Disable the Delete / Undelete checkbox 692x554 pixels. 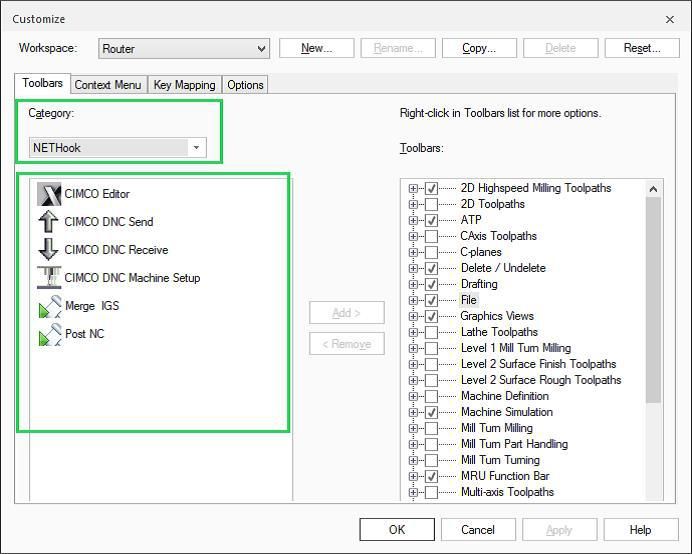[431, 268]
